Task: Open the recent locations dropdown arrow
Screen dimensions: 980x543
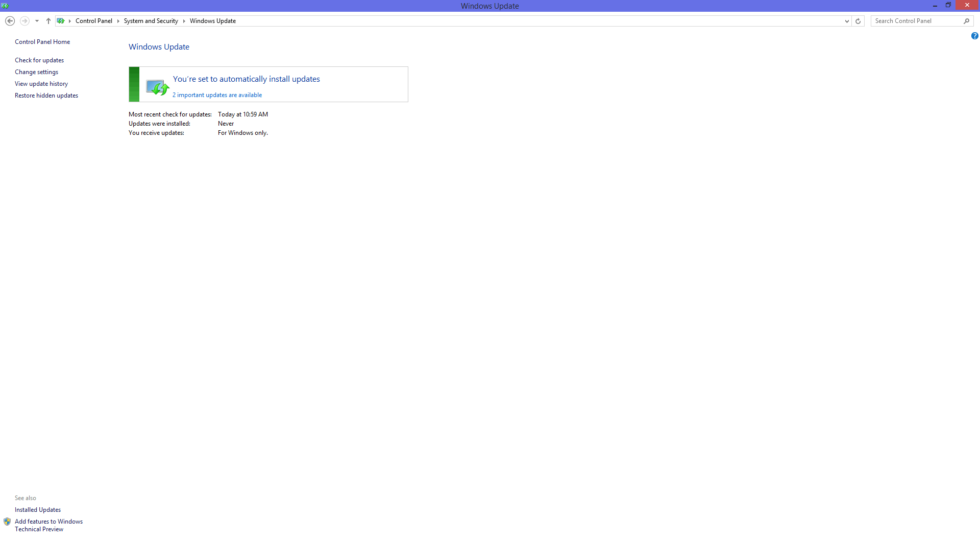Action: tap(37, 21)
